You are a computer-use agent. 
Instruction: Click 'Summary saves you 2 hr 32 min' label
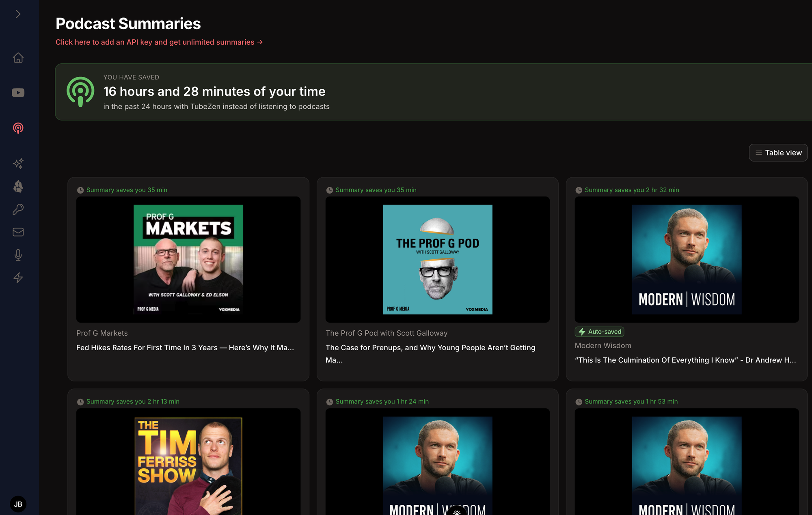pyautogui.click(x=632, y=190)
